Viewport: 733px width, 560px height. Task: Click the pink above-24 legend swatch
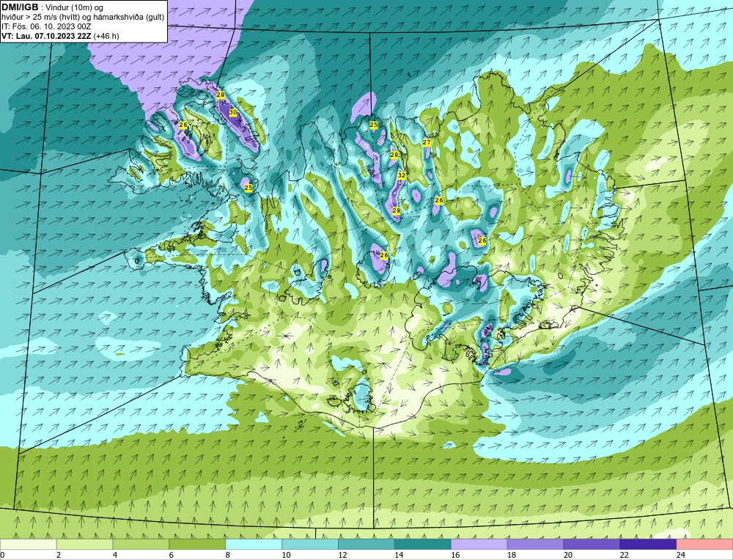(704, 544)
